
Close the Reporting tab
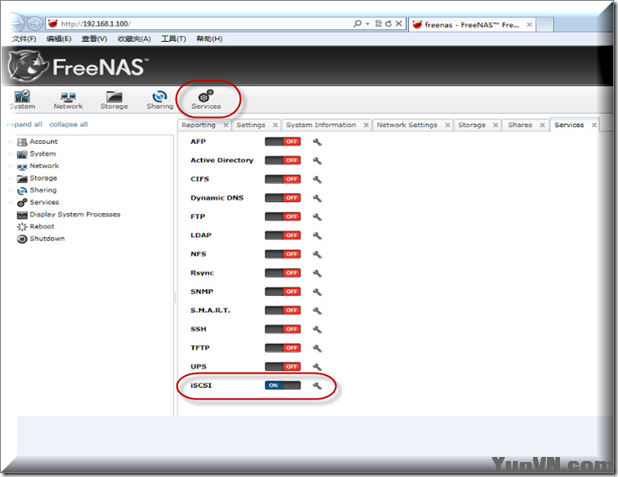point(226,125)
